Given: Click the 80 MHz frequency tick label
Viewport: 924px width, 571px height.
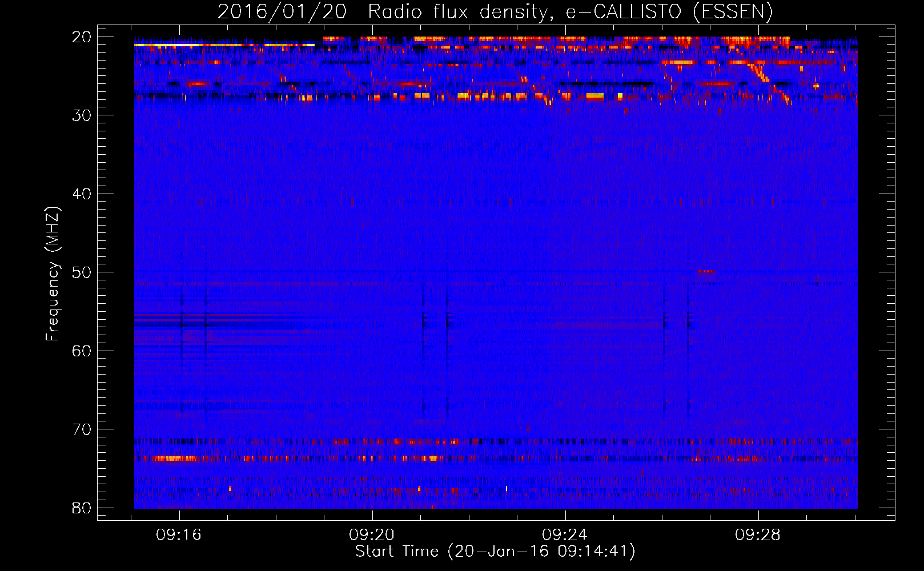Looking at the screenshot, I should coord(82,508).
